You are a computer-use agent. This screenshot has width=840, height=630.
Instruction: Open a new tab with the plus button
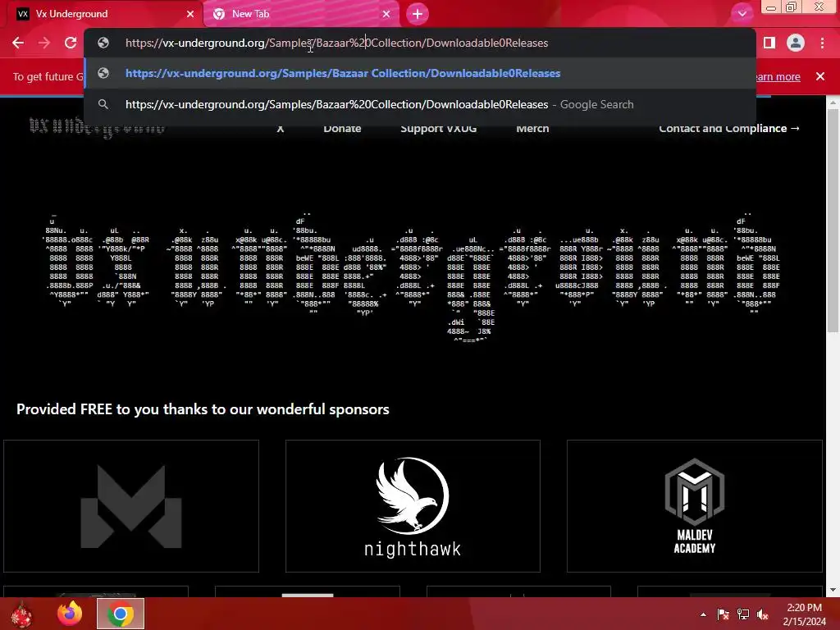click(418, 14)
